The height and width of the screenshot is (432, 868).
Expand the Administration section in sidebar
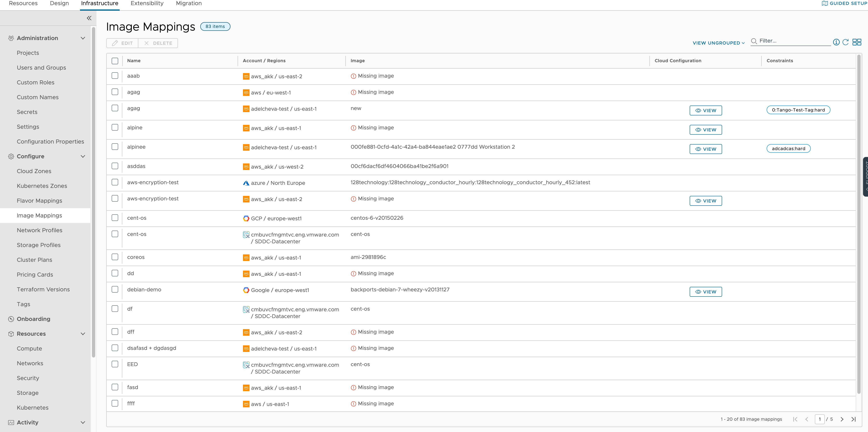point(84,38)
